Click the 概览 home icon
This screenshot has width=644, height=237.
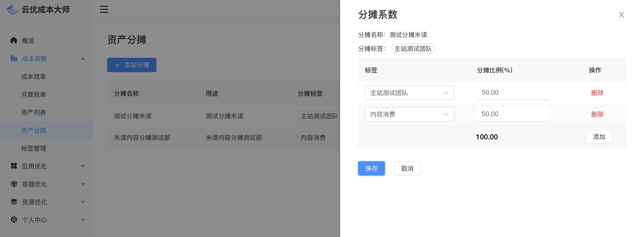(x=14, y=41)
